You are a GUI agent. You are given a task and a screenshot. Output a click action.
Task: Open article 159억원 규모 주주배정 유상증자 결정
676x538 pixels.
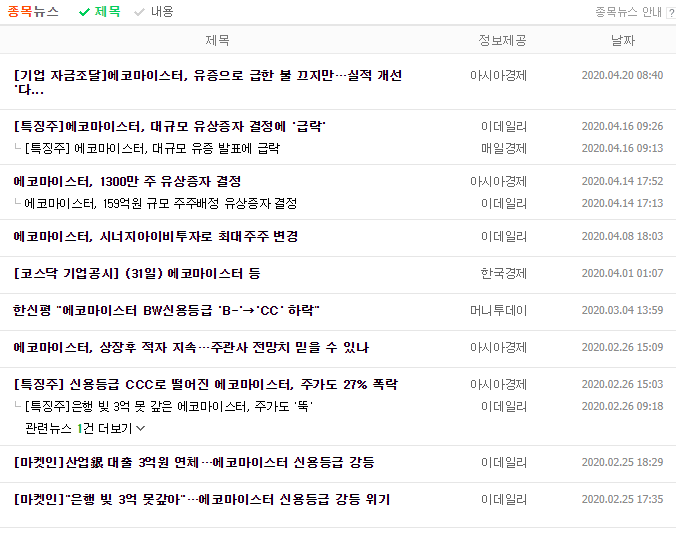click(160, 203)
